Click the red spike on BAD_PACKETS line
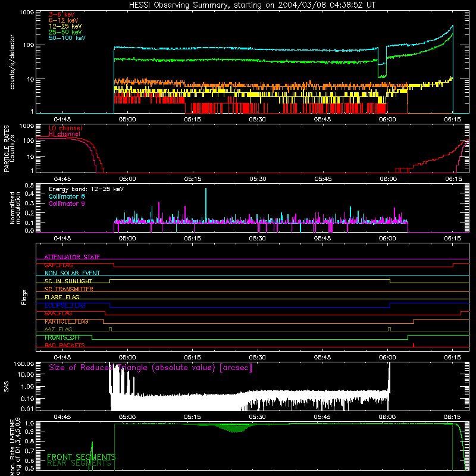Viewport: 476px width, 476px height. tap(414, 345)
